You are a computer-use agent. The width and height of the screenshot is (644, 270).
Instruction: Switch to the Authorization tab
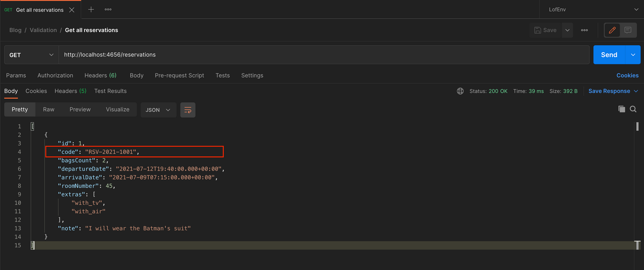click(x=55, y=75)
